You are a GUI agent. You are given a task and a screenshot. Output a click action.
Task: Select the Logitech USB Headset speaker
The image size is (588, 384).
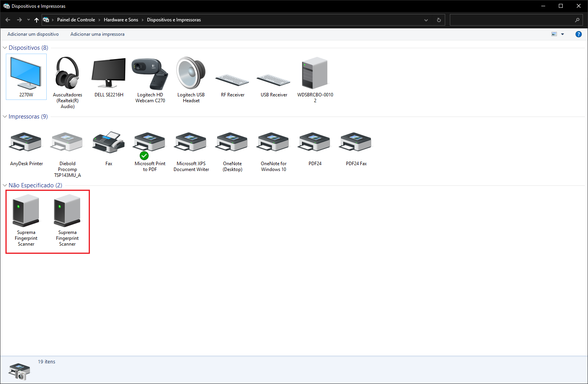click(191, 74)
